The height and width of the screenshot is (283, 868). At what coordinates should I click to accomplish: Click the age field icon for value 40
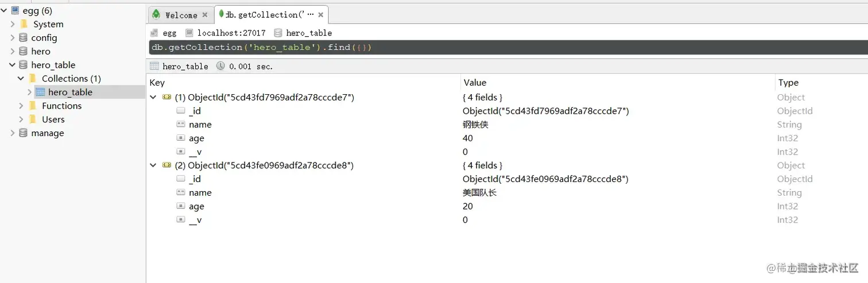click(x=181, y=138)
